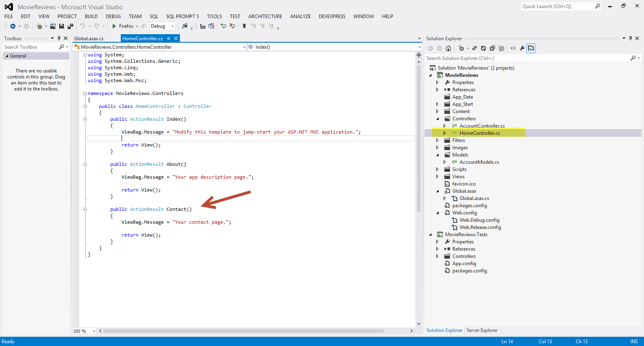Viewport: 644px width, 346px height.
Task: Open the SQL PROMPT 5 menu
Action: (x=182, y=16)
